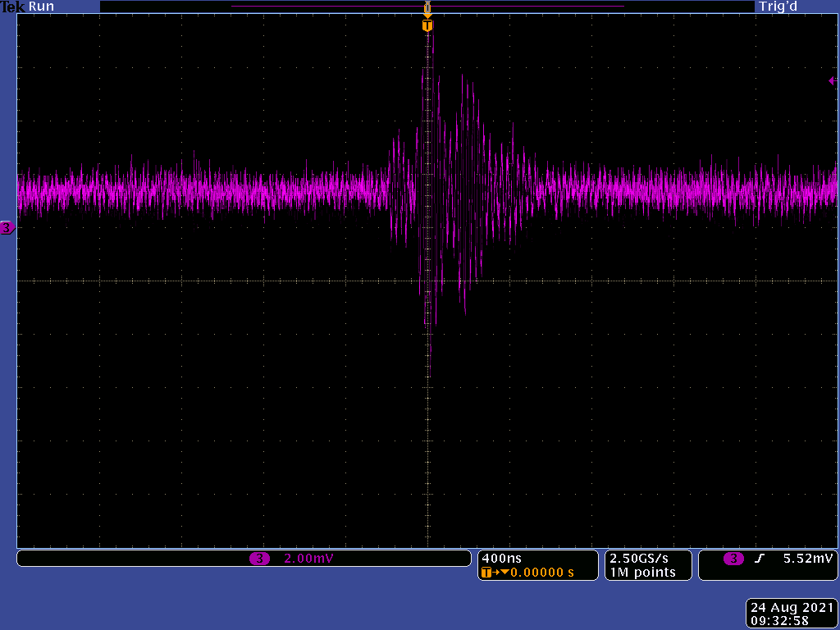Click the Tek logo
Image resolution: width=840 pixels, height=630 pixels.
point(13,7)
